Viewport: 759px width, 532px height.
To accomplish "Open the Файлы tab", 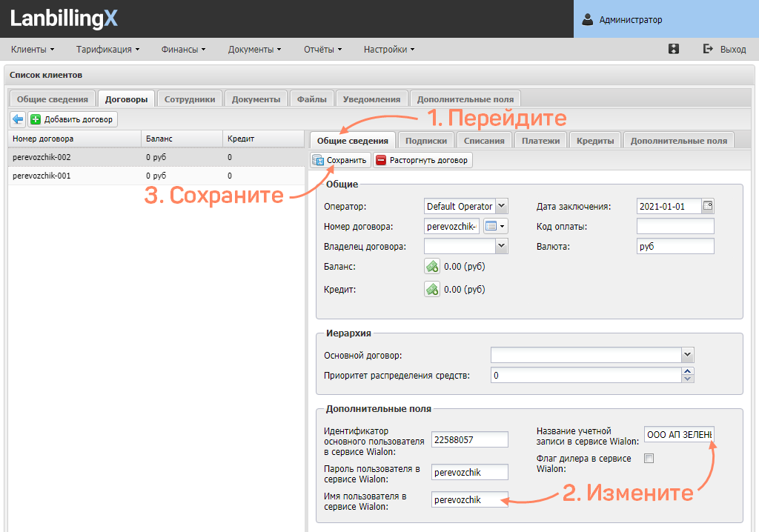I will coord(312,99).
